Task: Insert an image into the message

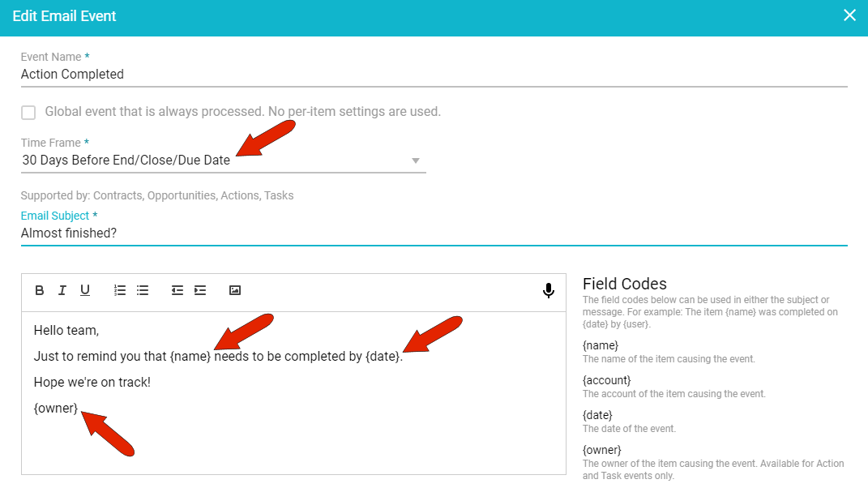Action: pyautogui.click(x=235, y=290)
